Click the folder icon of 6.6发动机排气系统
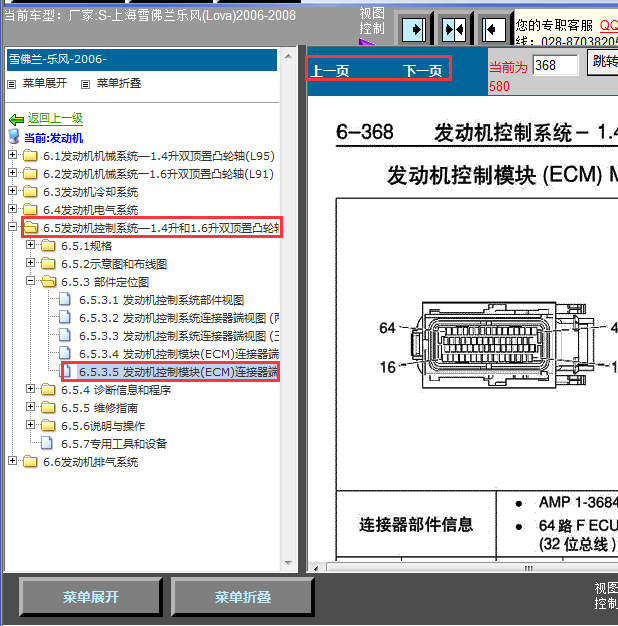Image resolution: width=618 pixels, height=626 pixels. click(30, 462)
